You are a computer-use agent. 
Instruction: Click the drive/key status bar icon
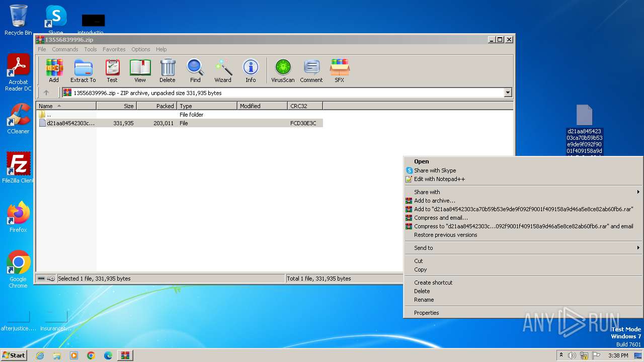click(x=46, y=279)
